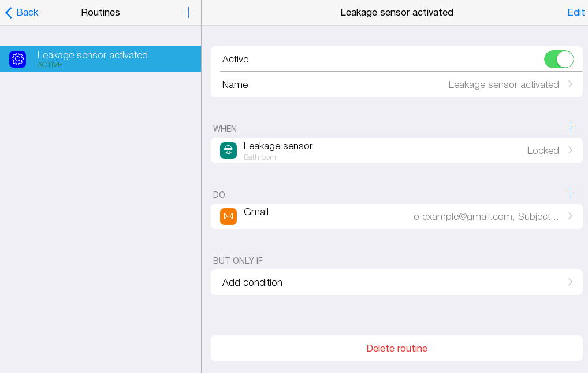Click the blue gear routine icon
Viewport: 588px width, 373px height.
[x=18, y=59]
